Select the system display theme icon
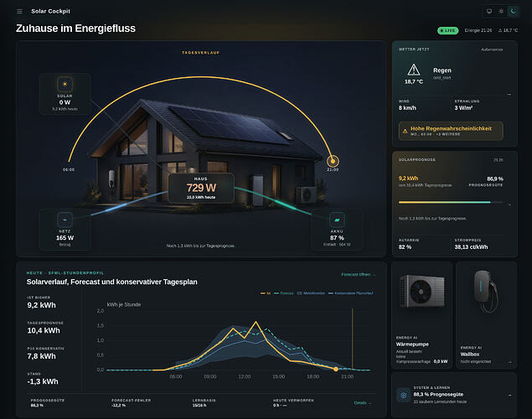 (489, 11)
